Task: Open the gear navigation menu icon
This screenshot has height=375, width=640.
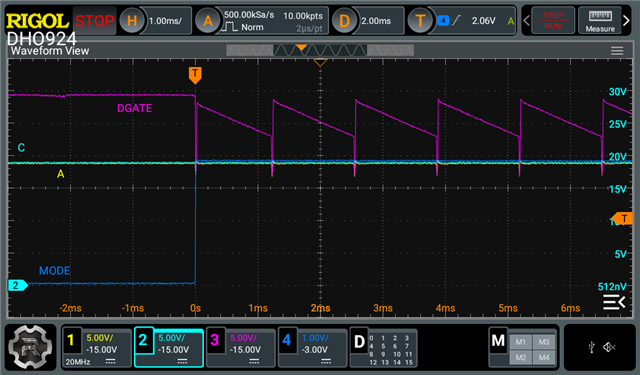Action: click(x=30, y=347)
